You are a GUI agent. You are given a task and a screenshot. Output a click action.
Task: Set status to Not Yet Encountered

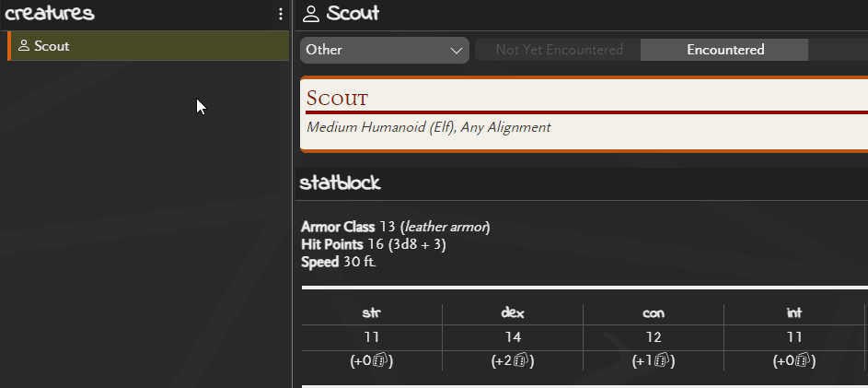(x=559, y=50)
